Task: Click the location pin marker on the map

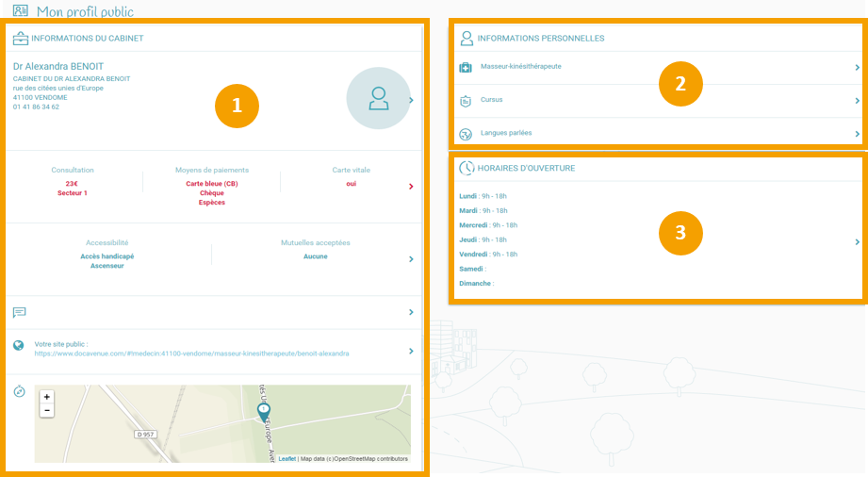Action: [x=264, y=412]
